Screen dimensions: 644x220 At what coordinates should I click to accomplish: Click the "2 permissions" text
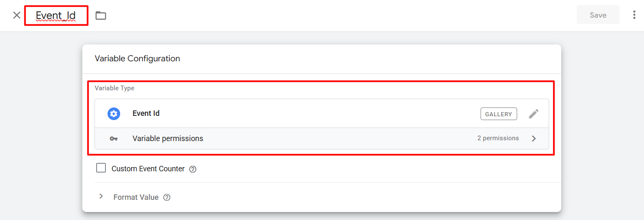[498, 138]
